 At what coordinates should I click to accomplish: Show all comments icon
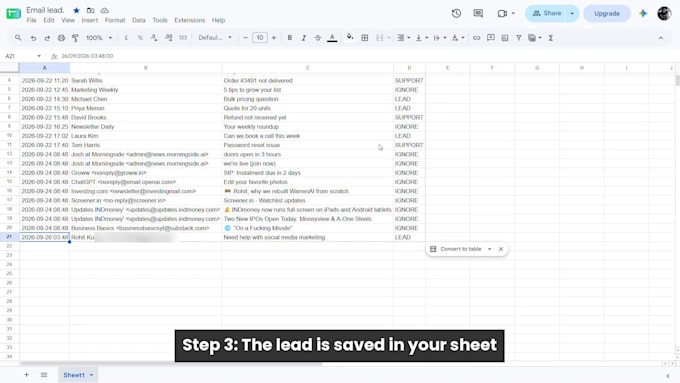point(478,13)
